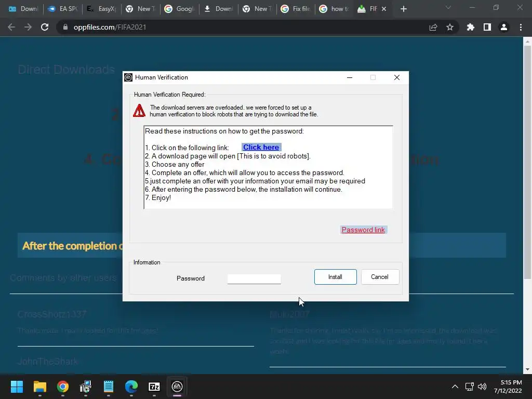
Task: Open Chrome three-dot menu
Action: coord(521,27)
